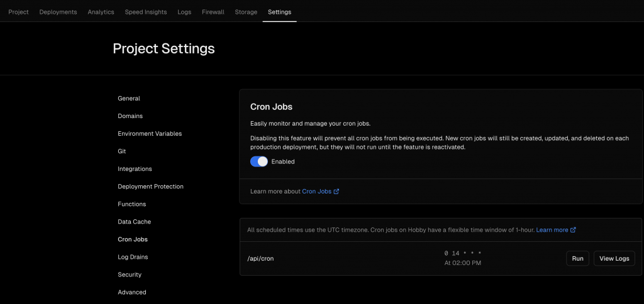Open Environment Variables settings
The image size is (644, 304).
[150, 134]
